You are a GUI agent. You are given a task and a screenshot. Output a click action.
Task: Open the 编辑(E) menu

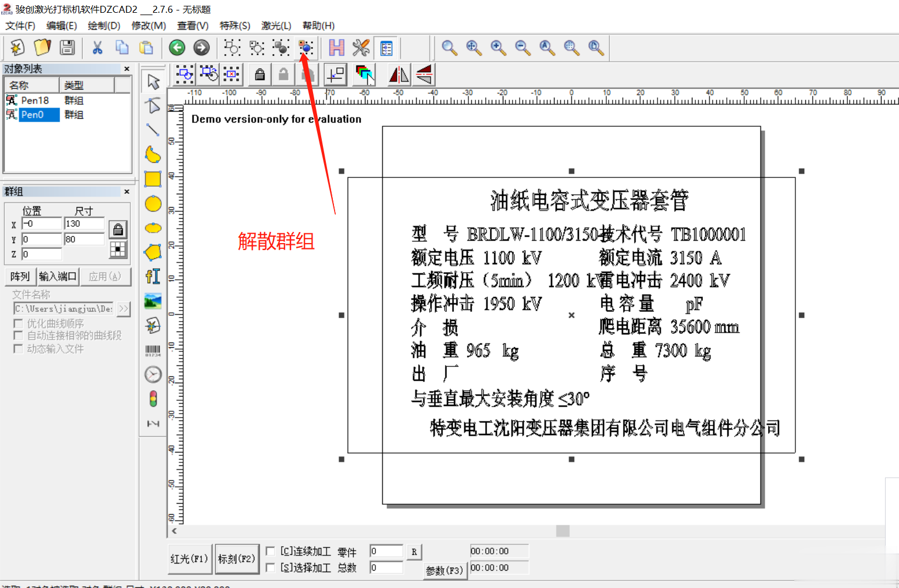[62, 26]
